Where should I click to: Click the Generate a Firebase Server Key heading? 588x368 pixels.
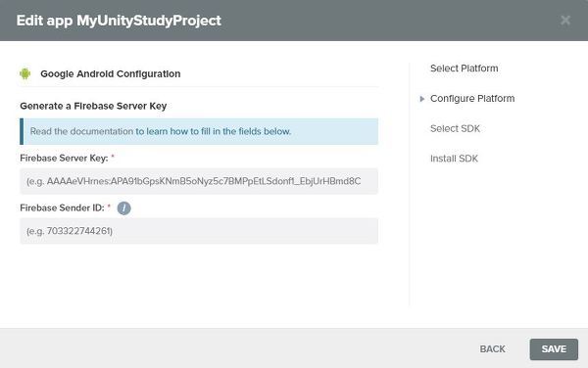click(x=93, y=106)
